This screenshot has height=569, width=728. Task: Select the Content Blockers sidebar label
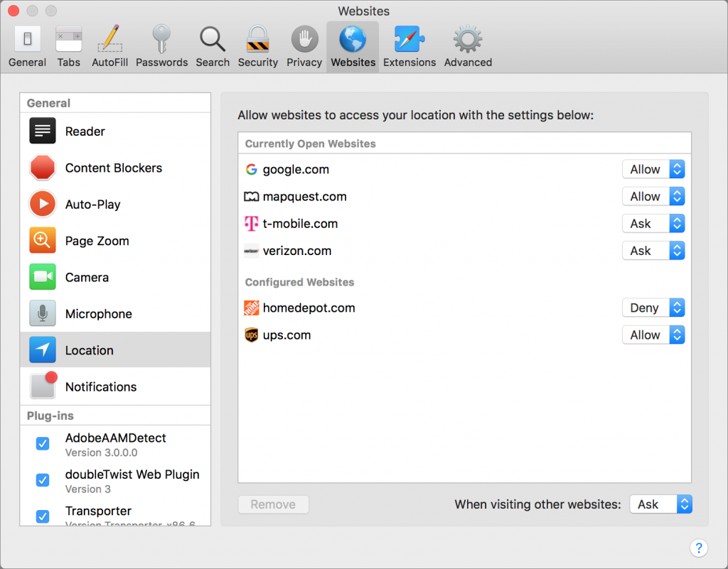(114, 168)
